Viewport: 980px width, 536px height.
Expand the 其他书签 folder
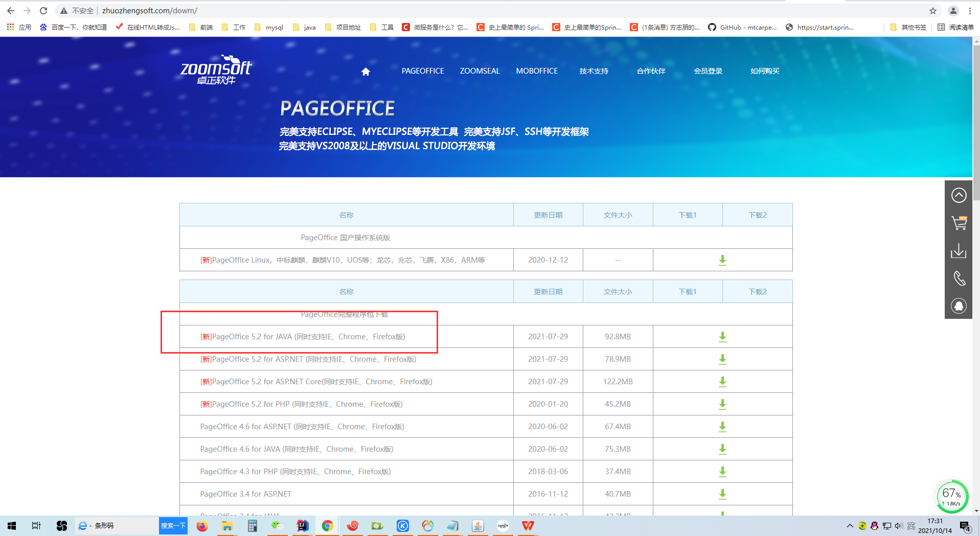pos(908,27)
